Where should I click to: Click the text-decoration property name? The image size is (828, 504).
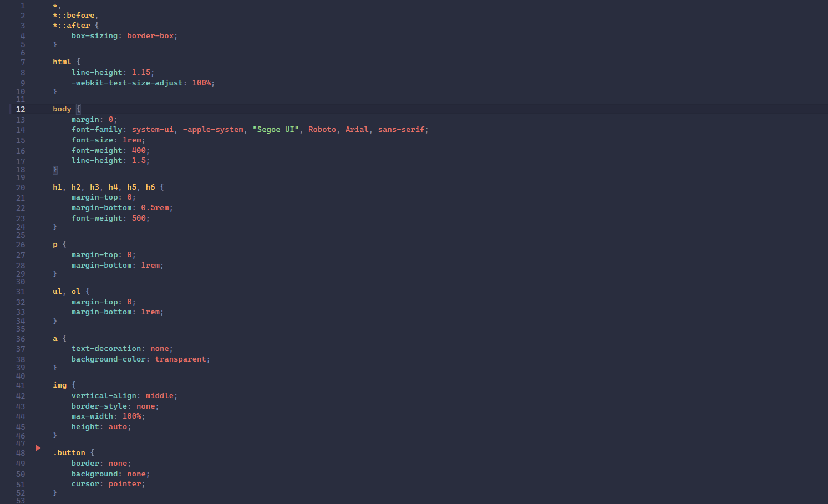point(106,349)
